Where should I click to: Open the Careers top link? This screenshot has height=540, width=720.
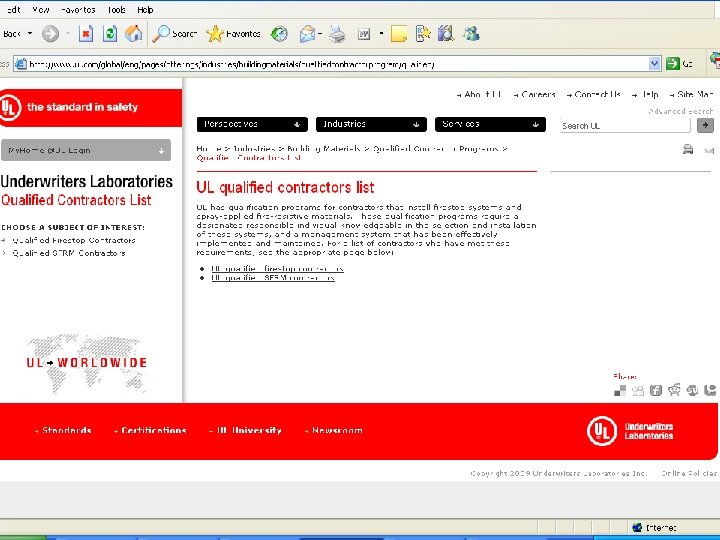(538, 94)
